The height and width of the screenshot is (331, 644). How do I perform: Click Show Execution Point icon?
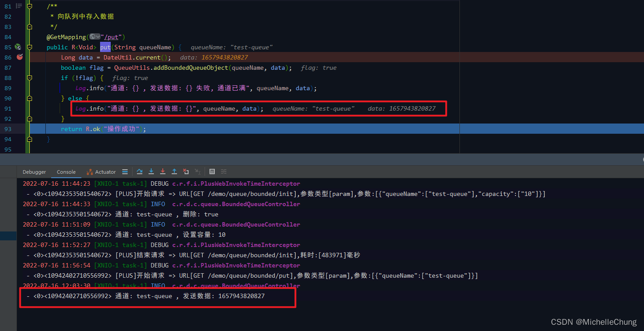tap(125, 171)
